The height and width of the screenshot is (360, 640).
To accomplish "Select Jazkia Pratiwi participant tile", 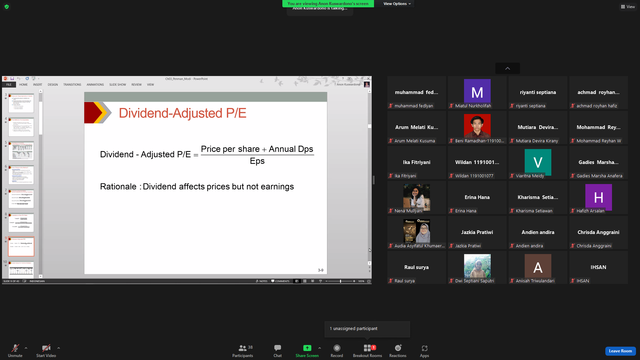I will pyautogui.click(x=477, y=233).
